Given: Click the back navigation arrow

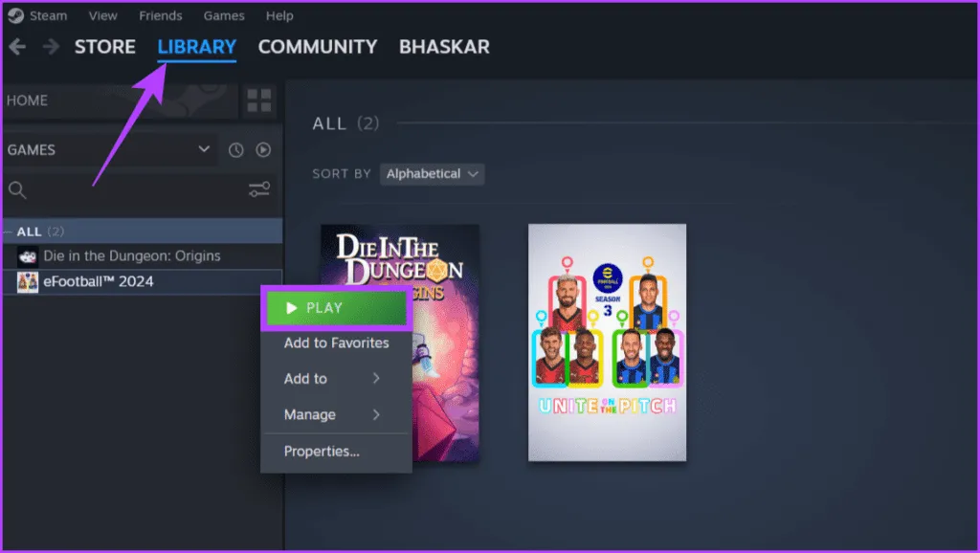Looking at the screenshot, I should tap(19, 47).
